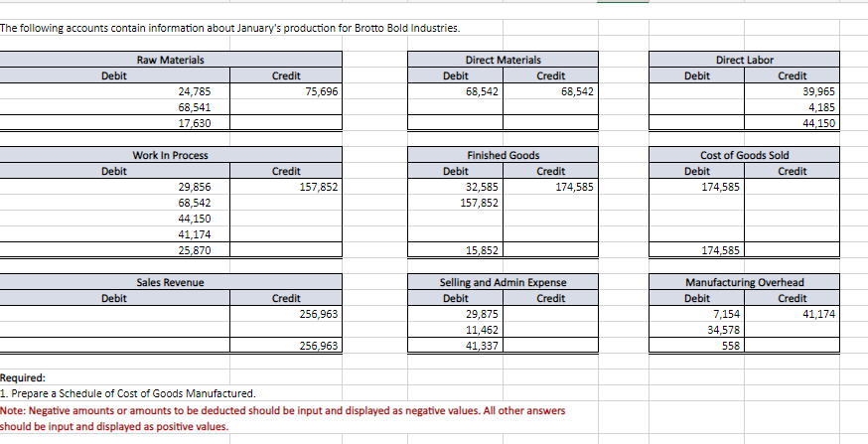The image size is (868, 444).
Task: Select the 68,542 Direct Materials credit cell
Action: coord(551,91)
